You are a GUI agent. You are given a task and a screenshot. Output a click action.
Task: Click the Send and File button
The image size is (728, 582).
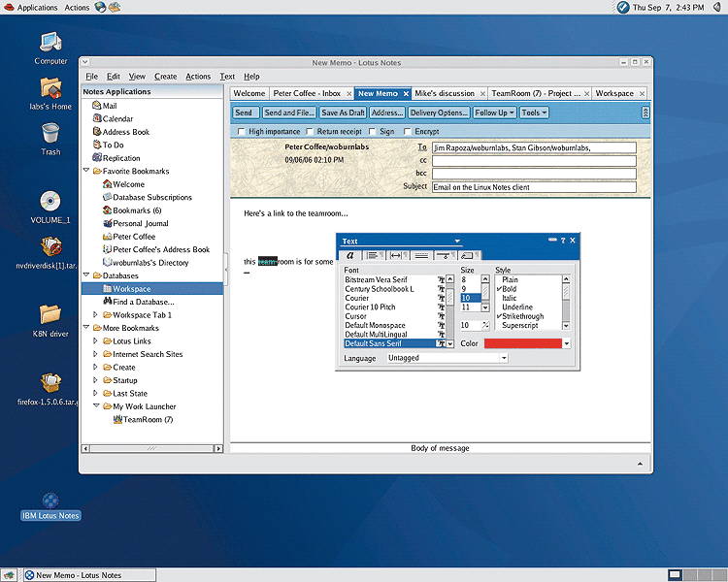(x=289, y=113)
